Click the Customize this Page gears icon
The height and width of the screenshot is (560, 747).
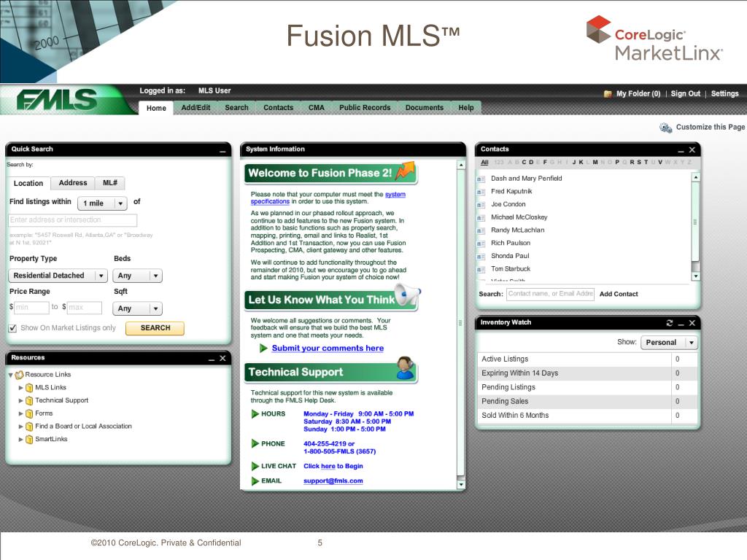pos(665,128)
